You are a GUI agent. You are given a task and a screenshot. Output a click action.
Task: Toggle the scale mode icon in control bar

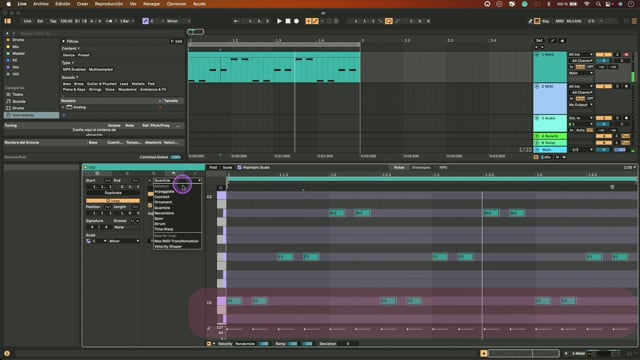[x=145, y=21]
